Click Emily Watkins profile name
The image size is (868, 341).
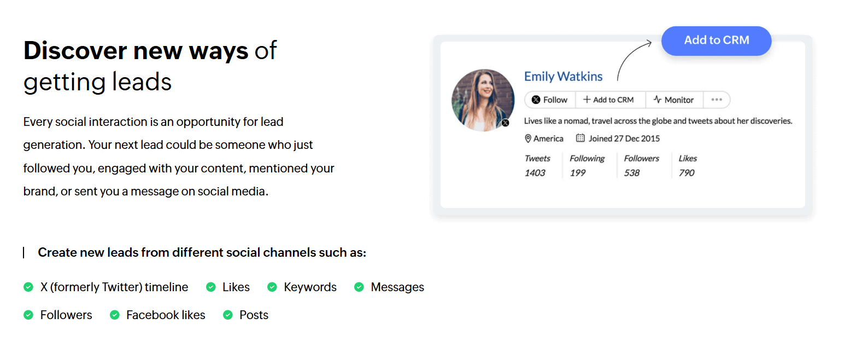[563, 77]
